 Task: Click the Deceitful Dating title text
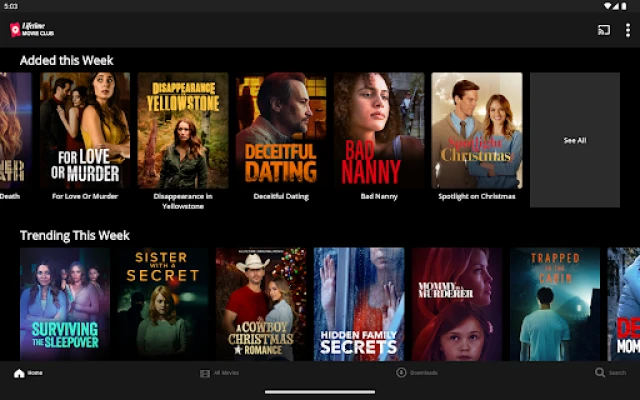[281, 197]
